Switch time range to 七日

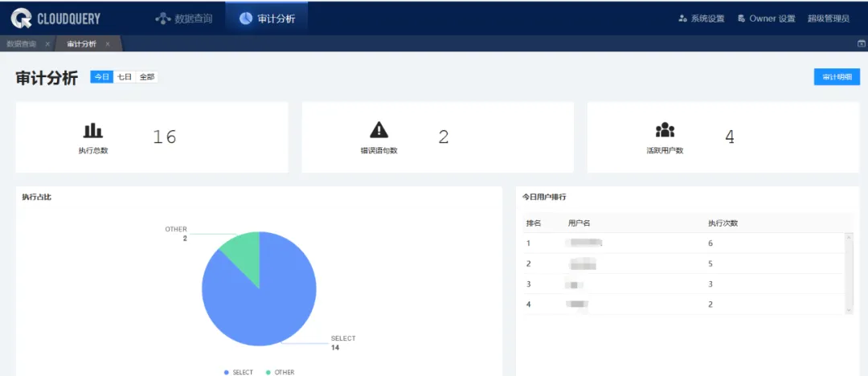click(124, 77)
